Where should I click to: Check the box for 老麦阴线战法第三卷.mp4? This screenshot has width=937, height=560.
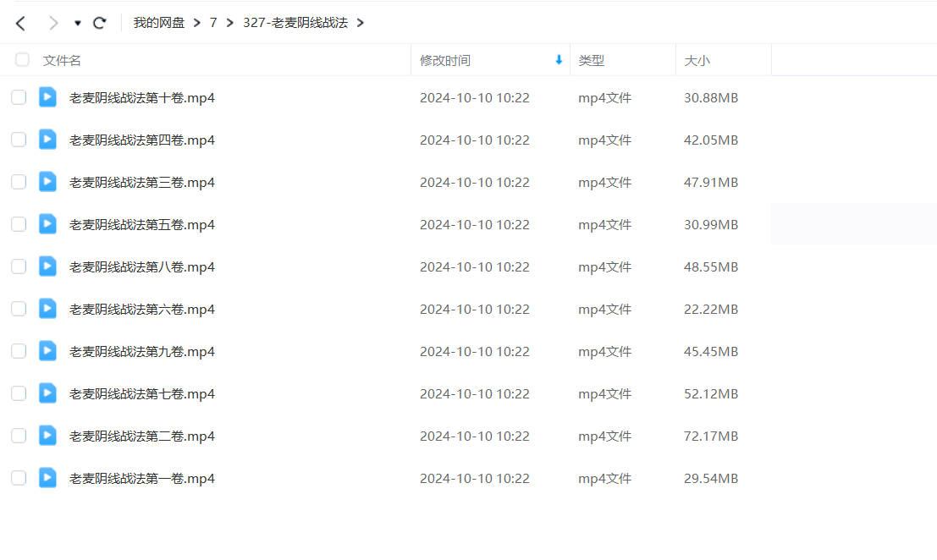pos(19,182)
